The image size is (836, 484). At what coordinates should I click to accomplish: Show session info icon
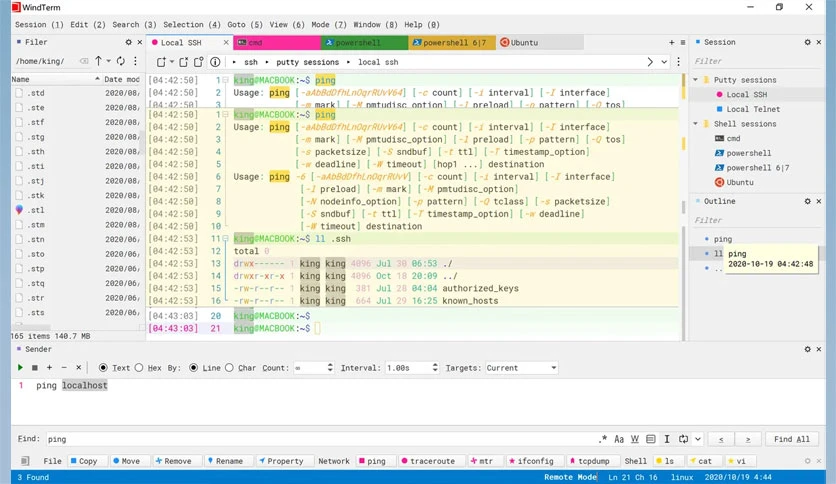click(215, 62)
